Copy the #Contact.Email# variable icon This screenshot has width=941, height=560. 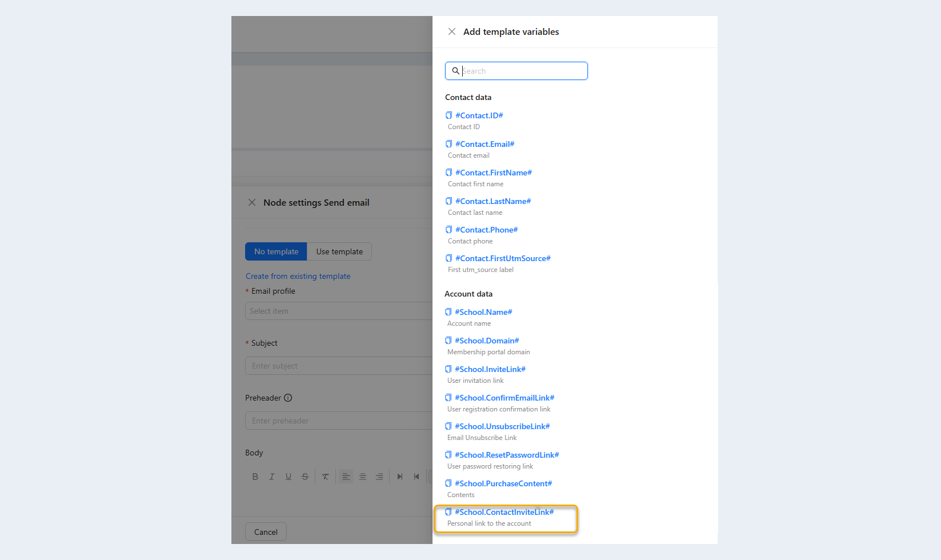point(449,144)
